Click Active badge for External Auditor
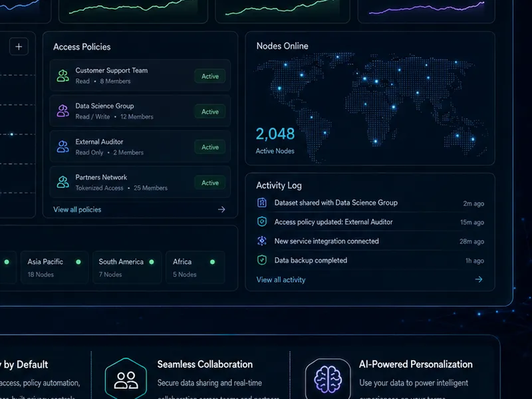 click(210, 147)
